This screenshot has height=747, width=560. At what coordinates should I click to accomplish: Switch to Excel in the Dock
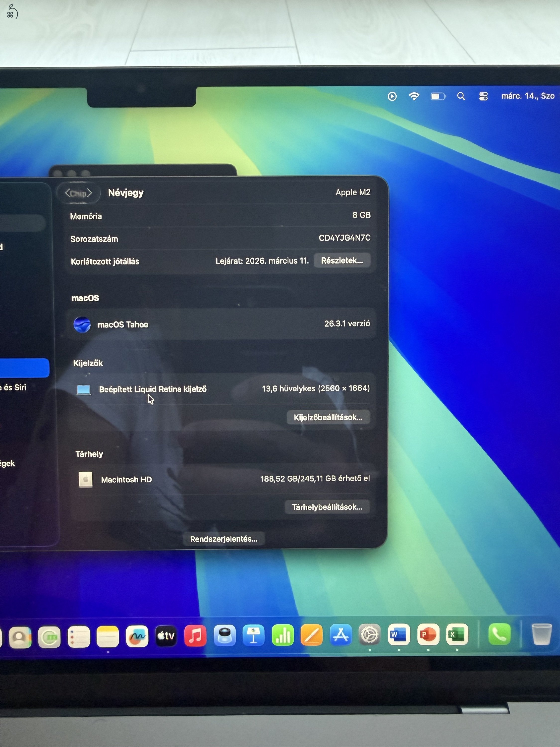(x=457, y=634)
